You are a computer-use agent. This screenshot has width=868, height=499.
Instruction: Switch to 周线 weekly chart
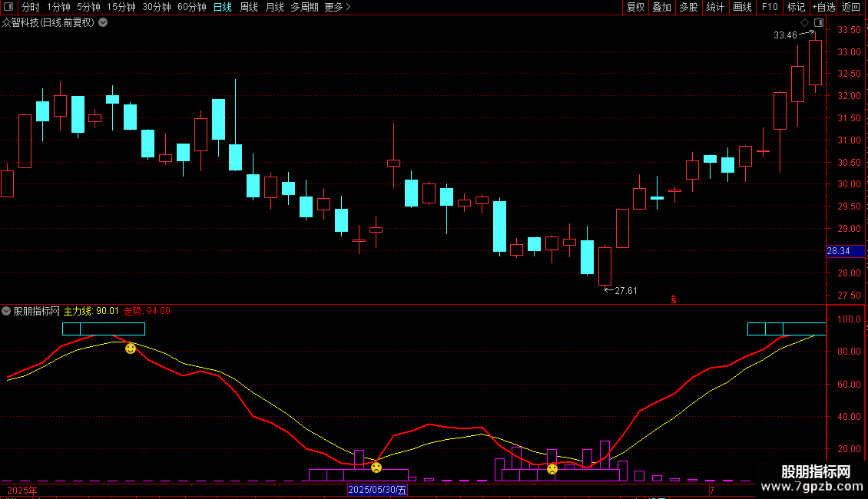pos(249,7)
